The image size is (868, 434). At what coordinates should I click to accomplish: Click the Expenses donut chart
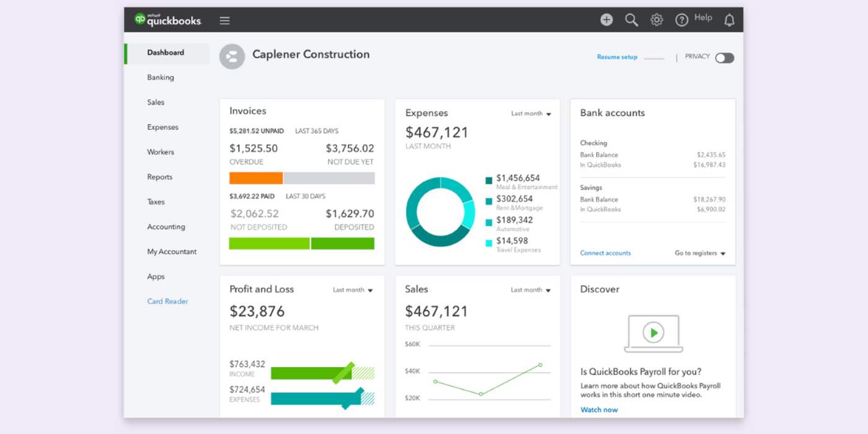(x=440, y=212)
